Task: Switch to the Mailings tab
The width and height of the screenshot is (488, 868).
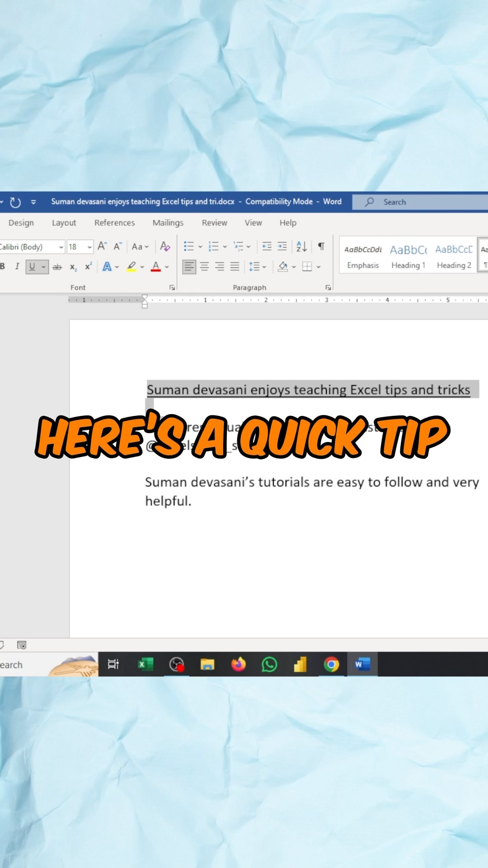Action: pos(168,223)
